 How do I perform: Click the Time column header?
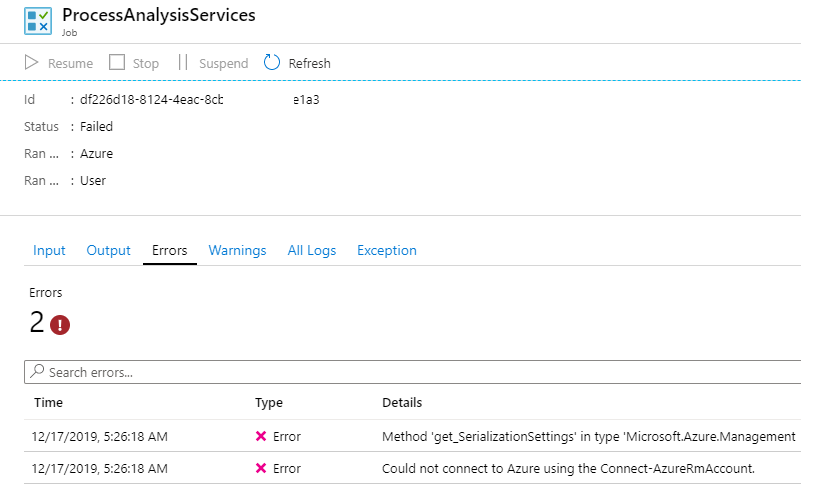[x=48, y=402]
